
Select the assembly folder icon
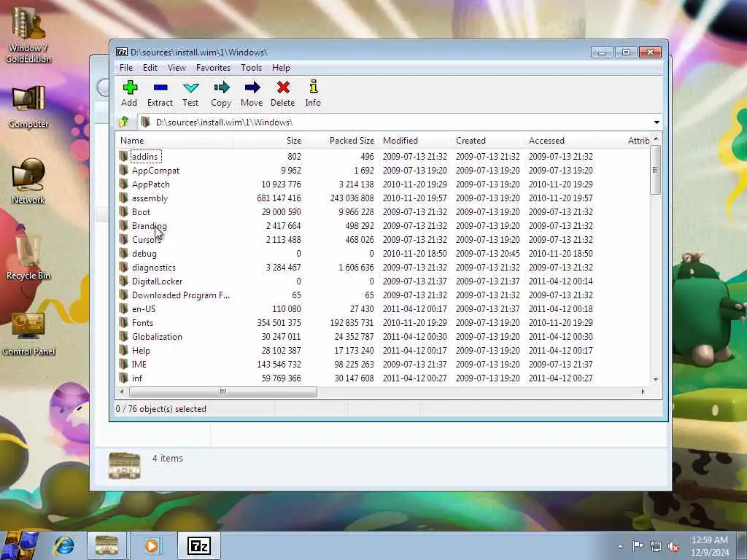click(124, 198)
